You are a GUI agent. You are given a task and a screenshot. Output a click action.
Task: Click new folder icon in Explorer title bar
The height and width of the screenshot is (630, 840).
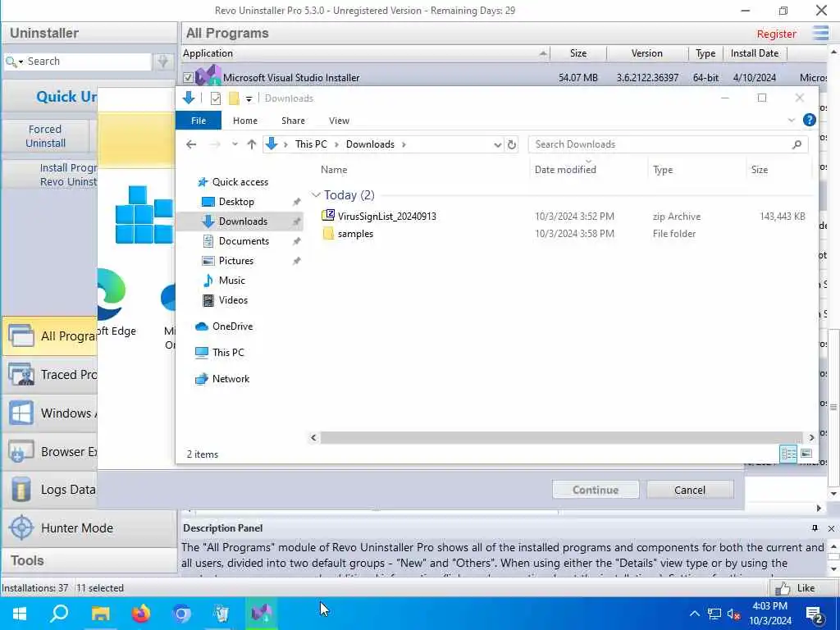(234, 98)
